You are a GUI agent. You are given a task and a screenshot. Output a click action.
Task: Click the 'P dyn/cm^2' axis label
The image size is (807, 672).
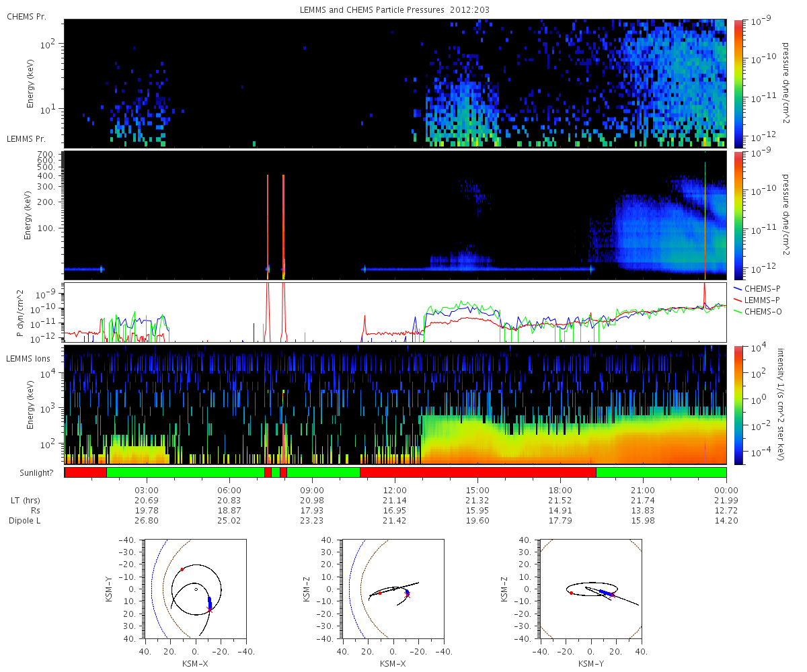(x=20, y=313)
